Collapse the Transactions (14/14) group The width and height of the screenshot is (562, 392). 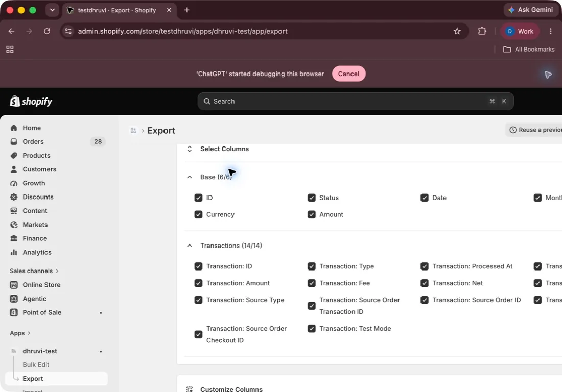[x=190, y=246]
